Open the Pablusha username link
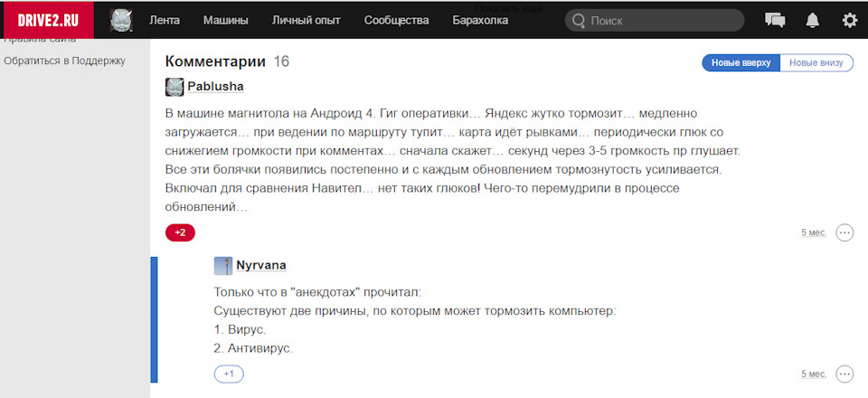Image resolution: width=868 pixels, height=398 pixels. click(x=215, y=87)
